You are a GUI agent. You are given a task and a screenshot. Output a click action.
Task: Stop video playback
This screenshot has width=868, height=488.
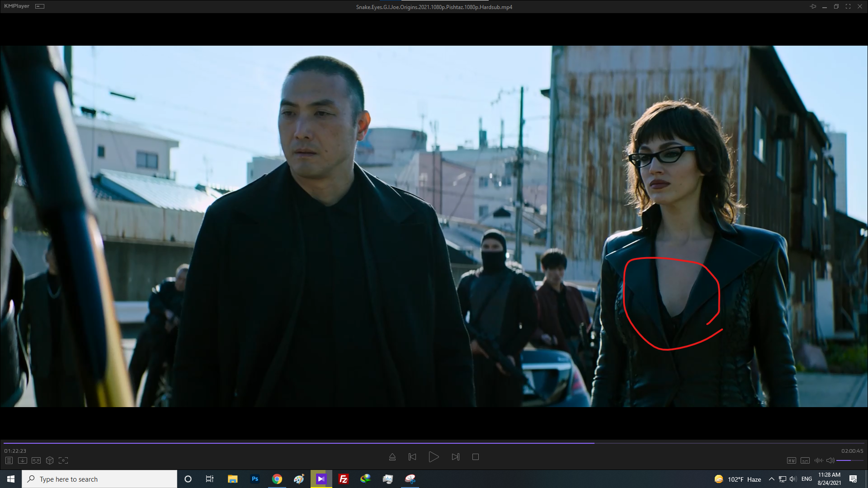coord(476,457)
